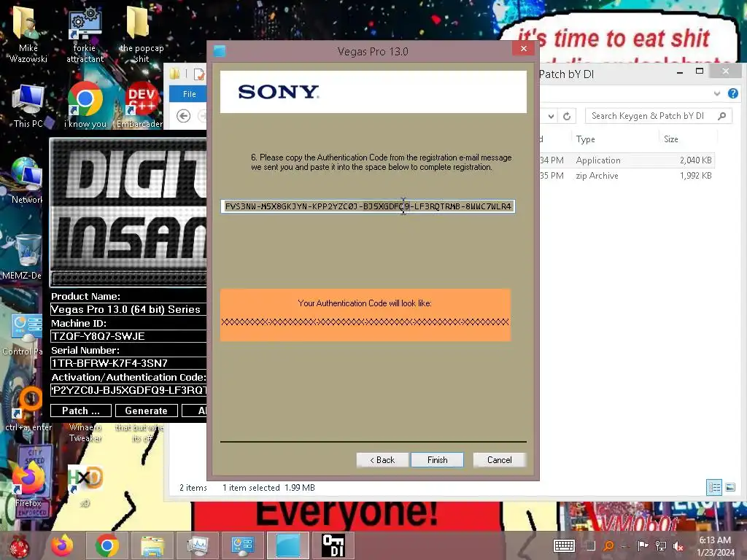This screenshot has width=747, height=560.
Task: Switch Explorer to details view
Action: click(x=713, y=487)
